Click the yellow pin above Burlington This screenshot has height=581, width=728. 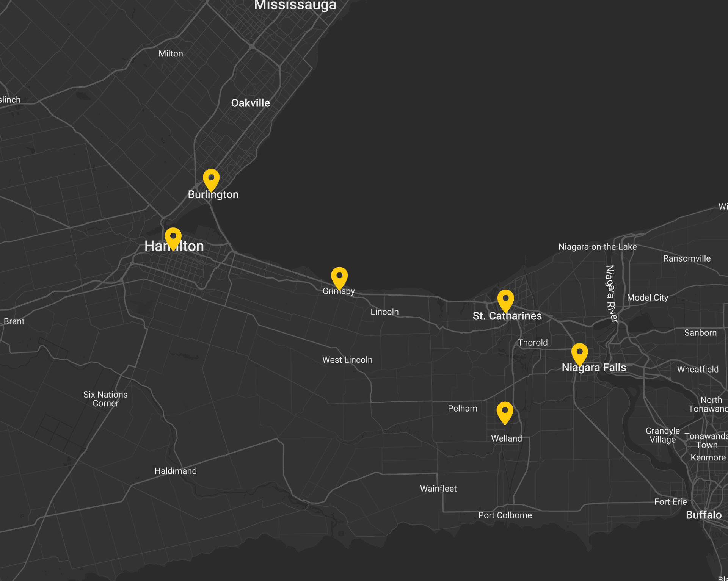point(211,180)
